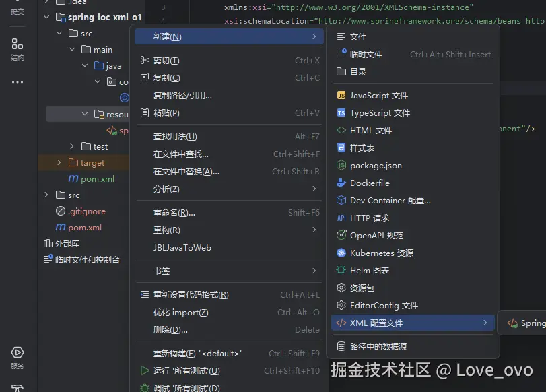This screenshot has height=392, width=546.
Task: Select Replace in Files (在文件中替换)
Action: click(229, 172)
